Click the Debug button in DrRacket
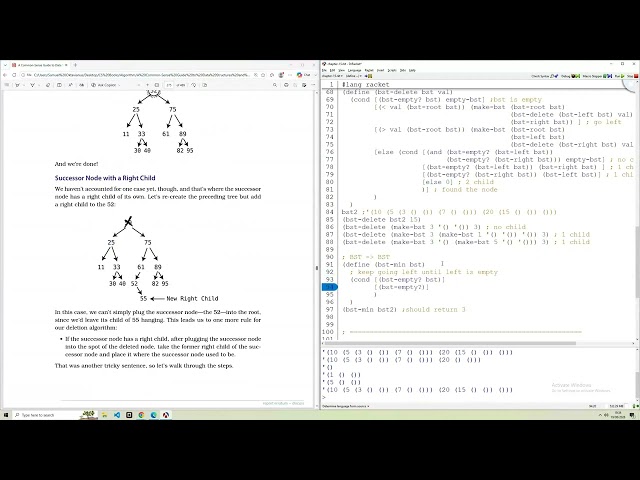The image size is (640, 480). click(x=570, y=76)
